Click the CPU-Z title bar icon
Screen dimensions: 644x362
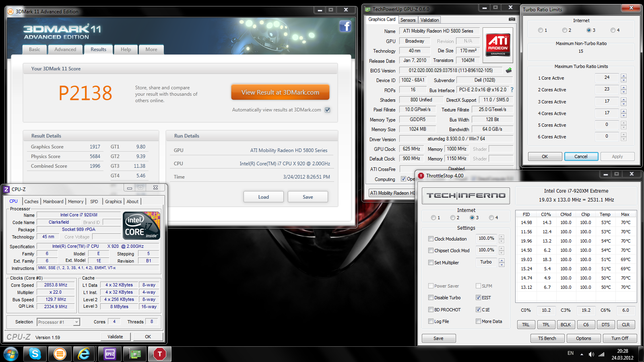point(6,189)
